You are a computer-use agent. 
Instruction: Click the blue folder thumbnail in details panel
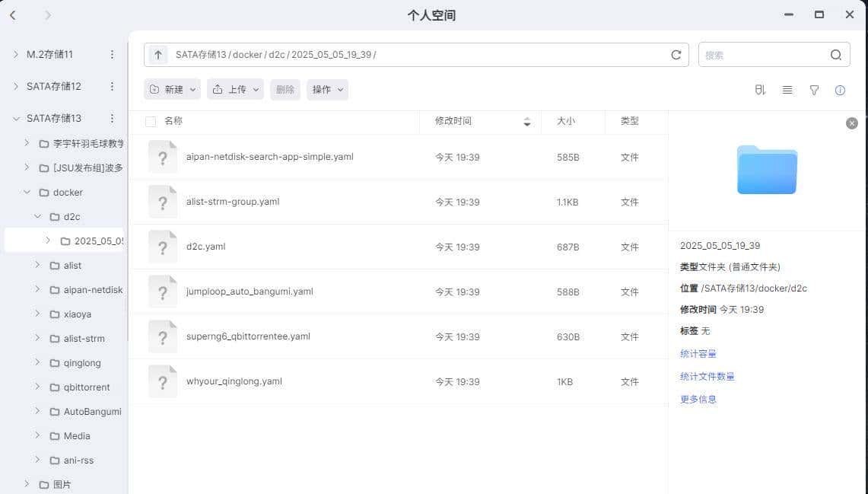point(766,170)
